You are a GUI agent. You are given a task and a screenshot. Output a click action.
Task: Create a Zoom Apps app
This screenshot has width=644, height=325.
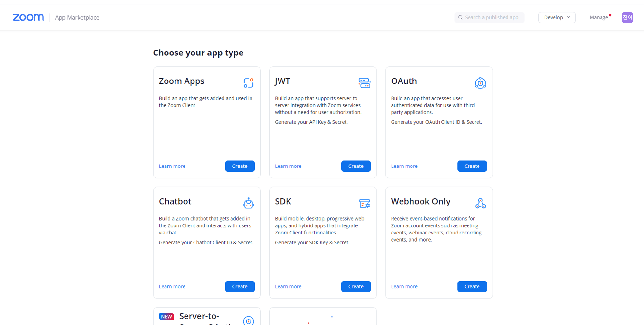(x=240, y=166)
